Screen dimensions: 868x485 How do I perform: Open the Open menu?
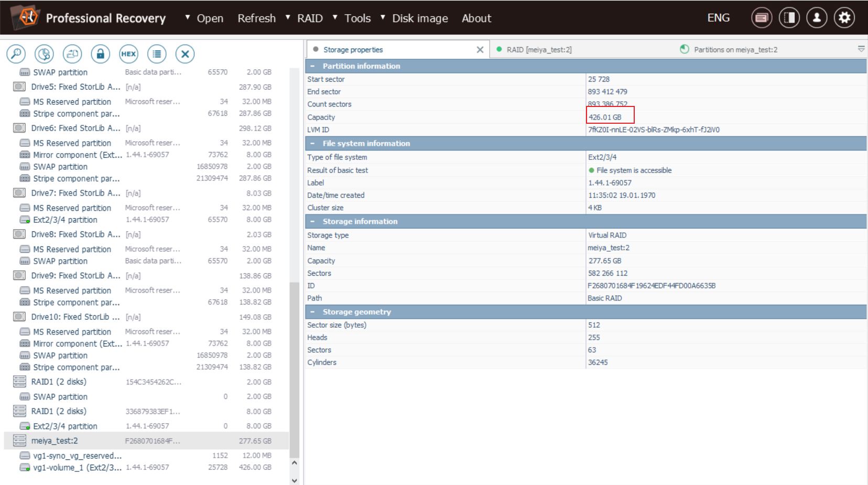(x=210, y=18)
